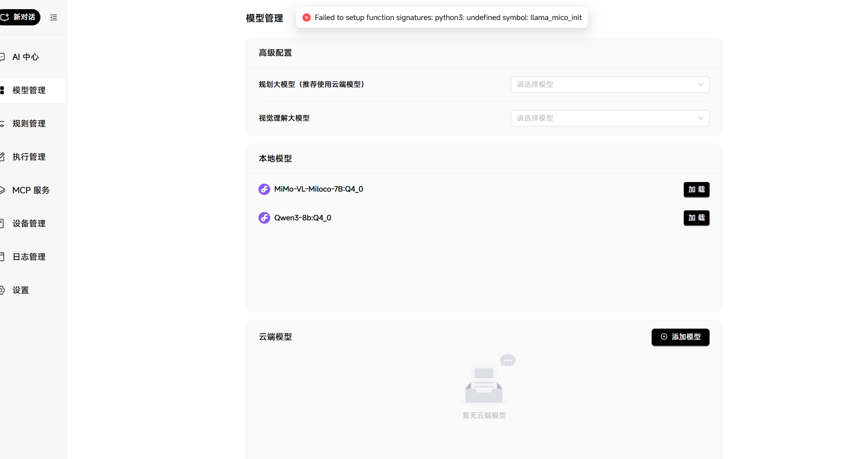Image resolution: width=868 pixels, height=459 pixels.
Task: Open the AI 中心 sidebar icon
Action: click(x=3, y=57)
